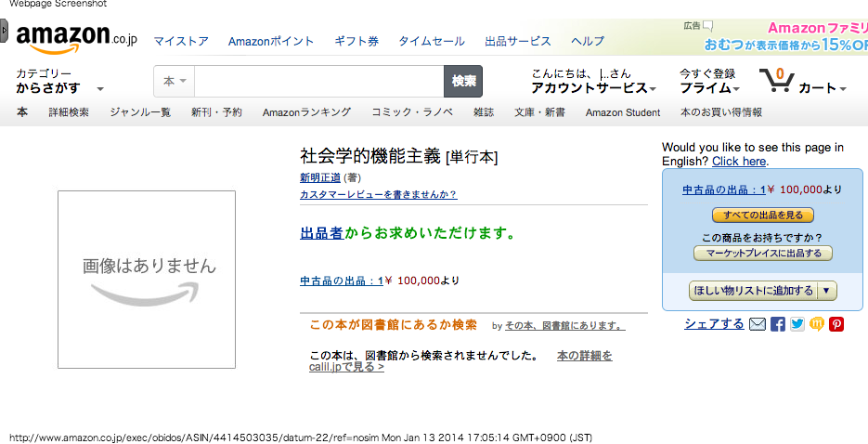Open ギフト券 page
This screenshot has width=868, height=444.
(x=356, y=41)
